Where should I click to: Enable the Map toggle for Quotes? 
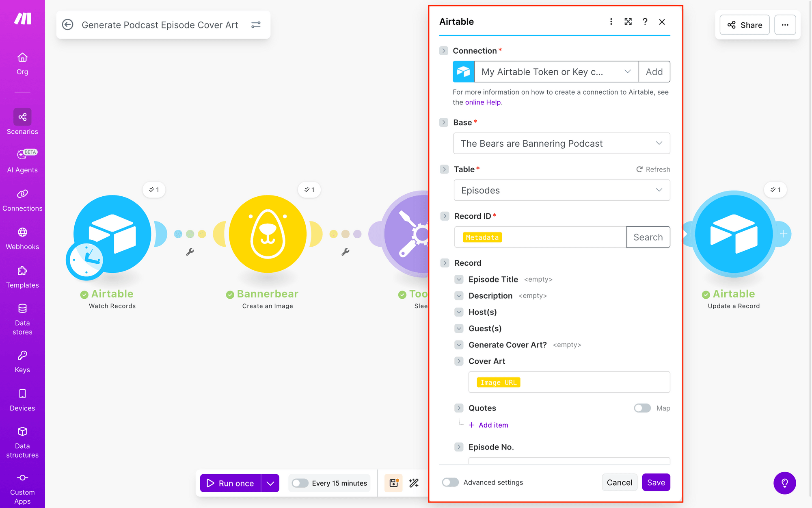pos(642,408)
